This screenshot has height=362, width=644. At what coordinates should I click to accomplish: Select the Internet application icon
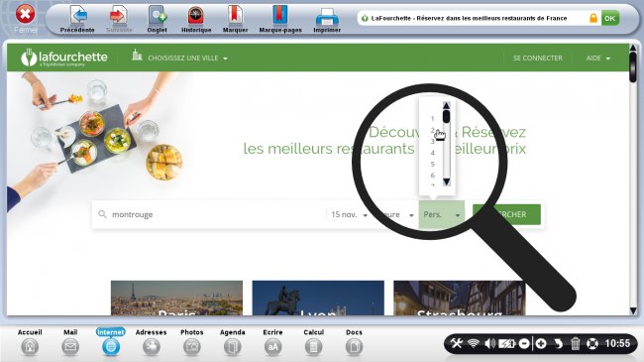click(x=111, y=342)
